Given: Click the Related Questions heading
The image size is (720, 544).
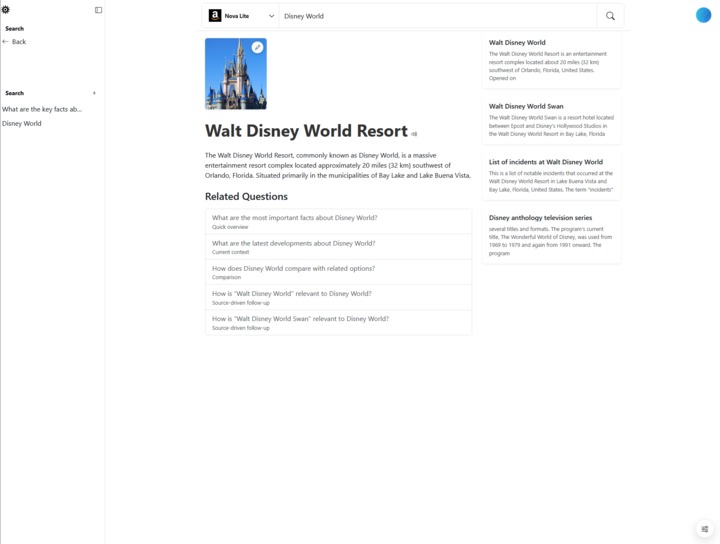Looking at the screenshot, I should click(246, 196).
